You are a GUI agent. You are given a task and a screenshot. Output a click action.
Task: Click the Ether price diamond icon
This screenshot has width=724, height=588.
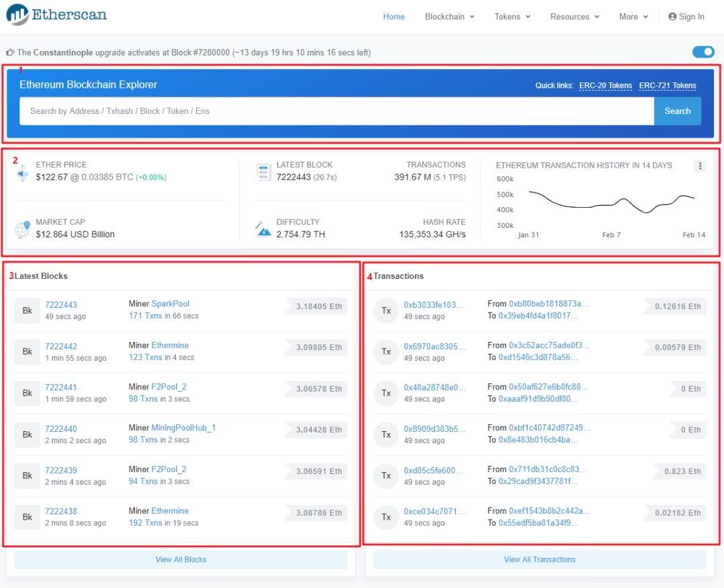click(22, 173)
